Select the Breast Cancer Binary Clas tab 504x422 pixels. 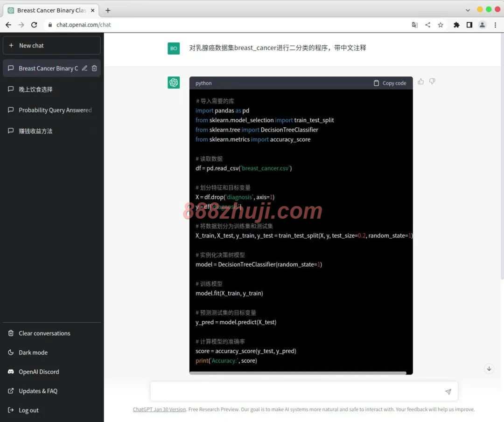coord(51,10)
